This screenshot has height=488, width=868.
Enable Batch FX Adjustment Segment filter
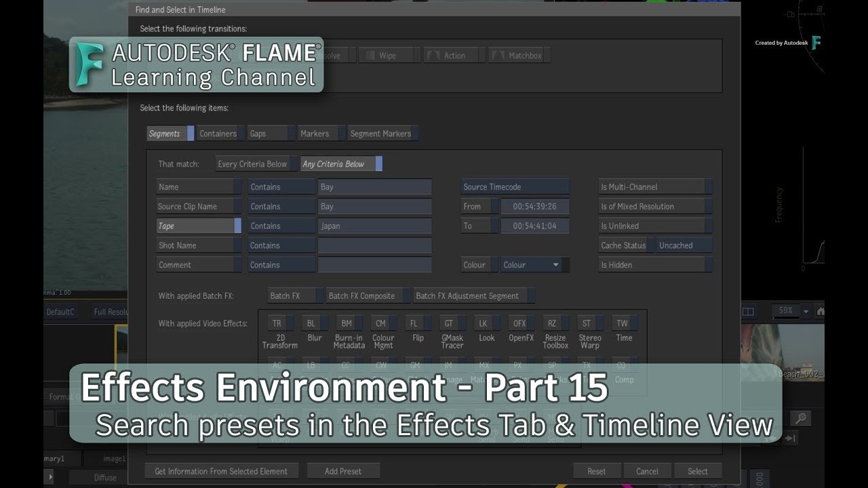[474, 296]
